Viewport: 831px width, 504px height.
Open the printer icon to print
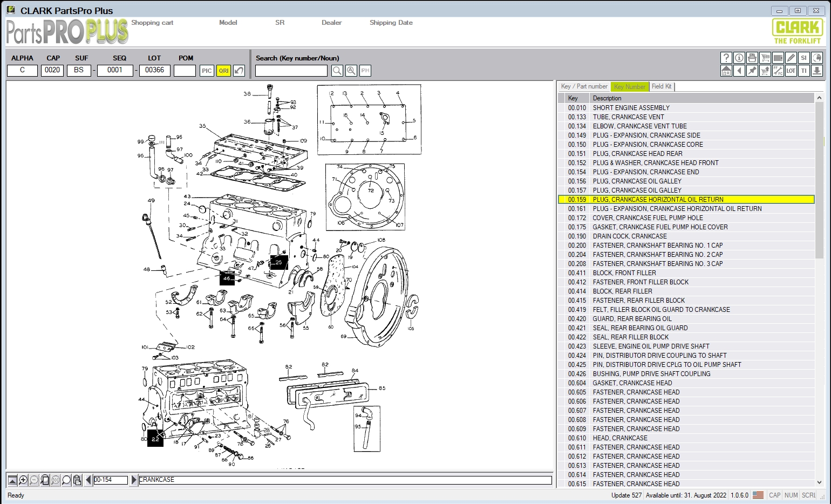point(752,58)
